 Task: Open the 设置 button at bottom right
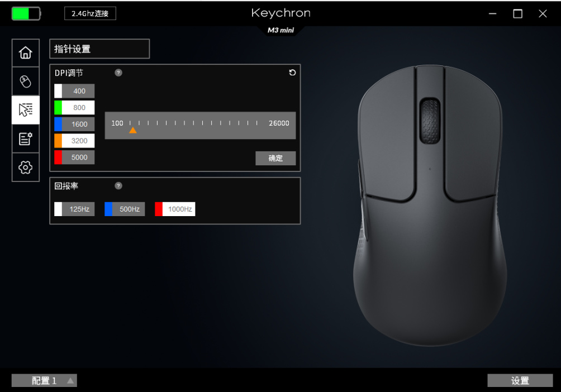pos(520,380)
